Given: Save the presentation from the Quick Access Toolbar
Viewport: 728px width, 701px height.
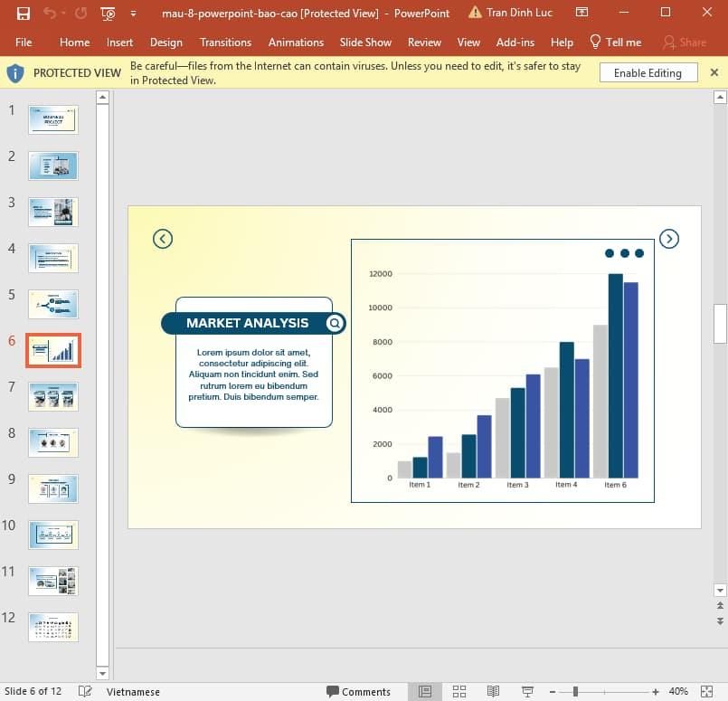Looking at the screenshot, I should pyautogui.click(x=23, y=13).
